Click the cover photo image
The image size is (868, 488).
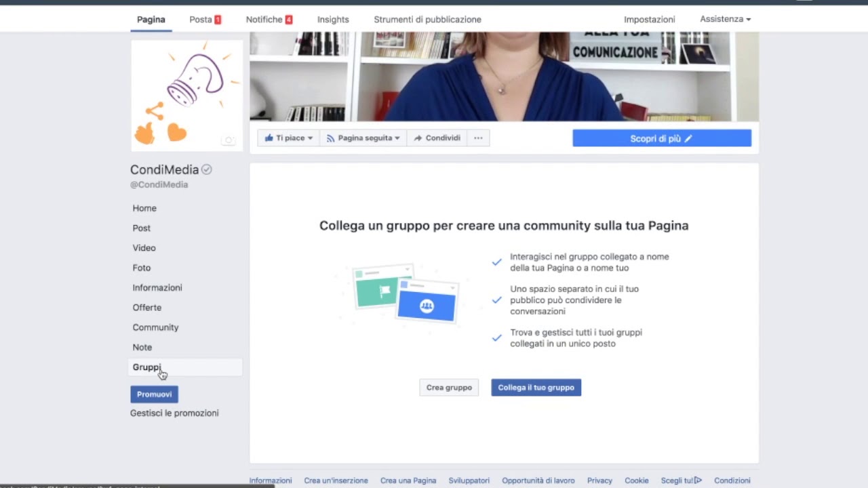point(504,77)
